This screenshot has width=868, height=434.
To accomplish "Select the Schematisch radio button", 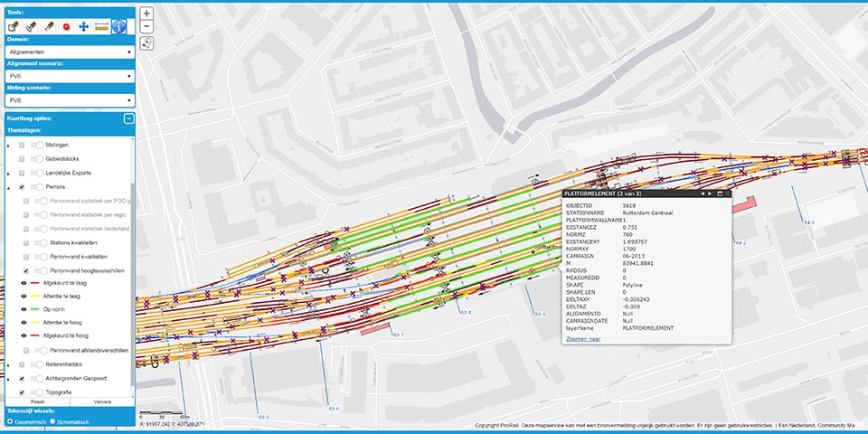I will [x=52, y=422].
